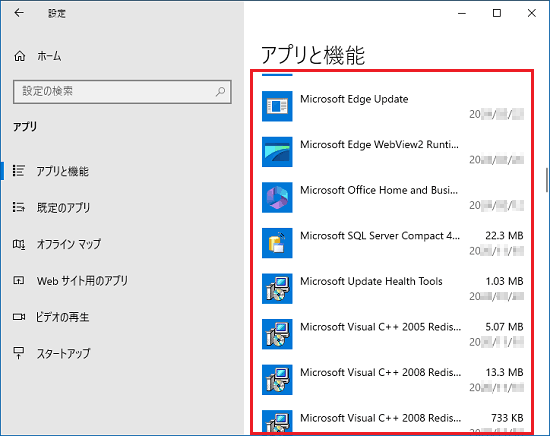
Task: Select Visual C++ 2005 Redistributable icon
Action: coord(277,334)
